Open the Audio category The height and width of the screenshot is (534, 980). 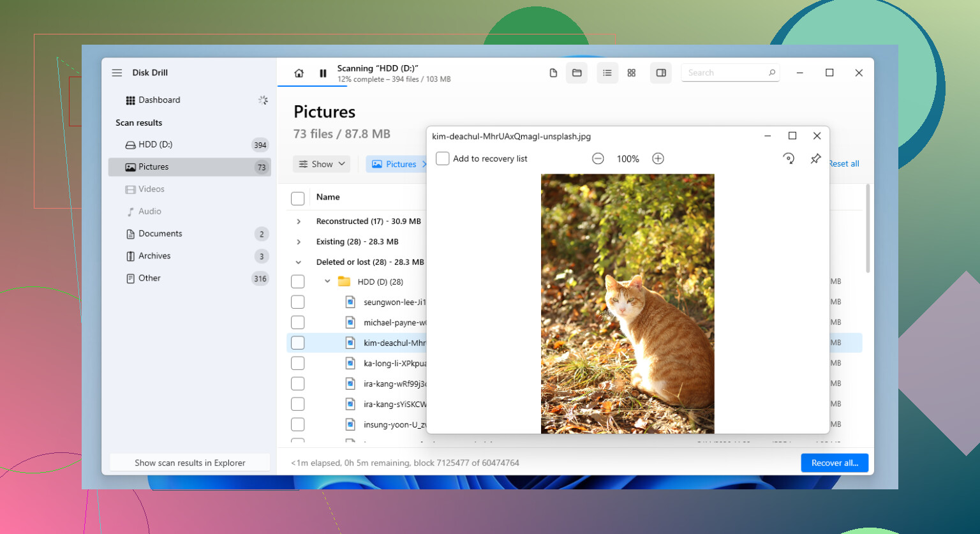189,212
